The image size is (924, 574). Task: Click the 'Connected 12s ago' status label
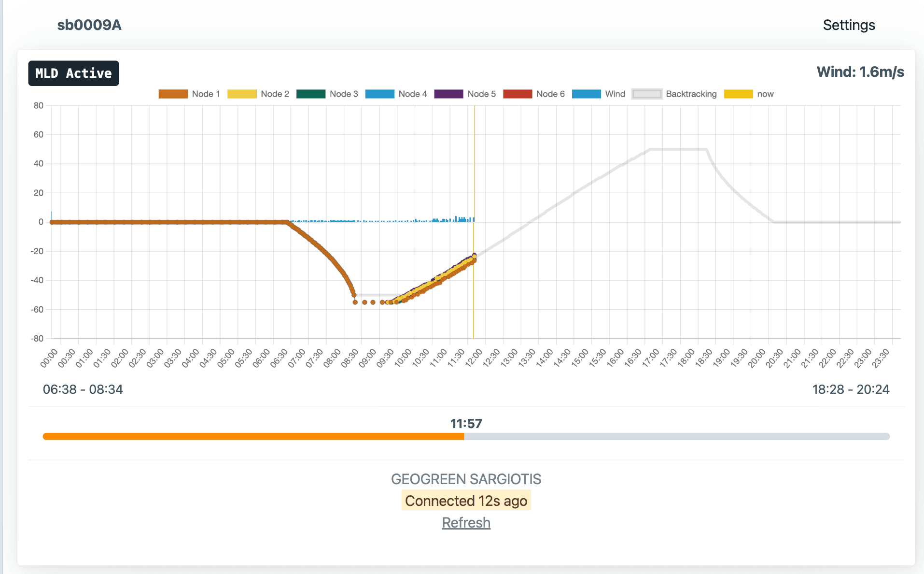pyautogui.click(x=466, y=501)
